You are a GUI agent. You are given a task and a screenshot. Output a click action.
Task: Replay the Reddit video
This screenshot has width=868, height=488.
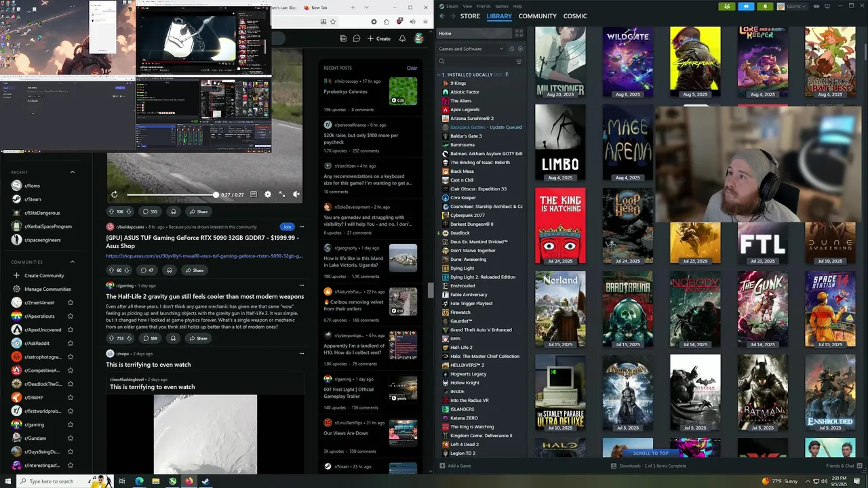pos(115,195)
